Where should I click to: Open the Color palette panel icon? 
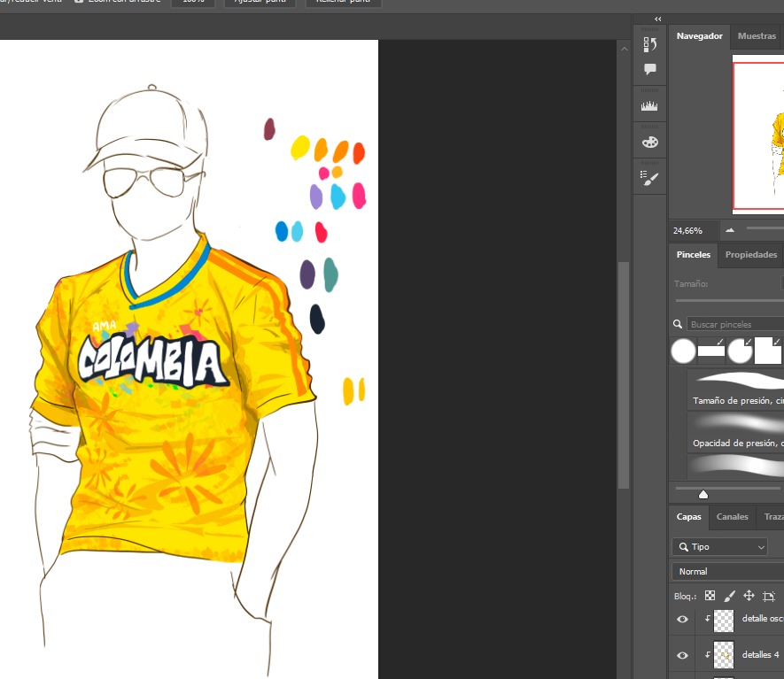click(649, 143)
